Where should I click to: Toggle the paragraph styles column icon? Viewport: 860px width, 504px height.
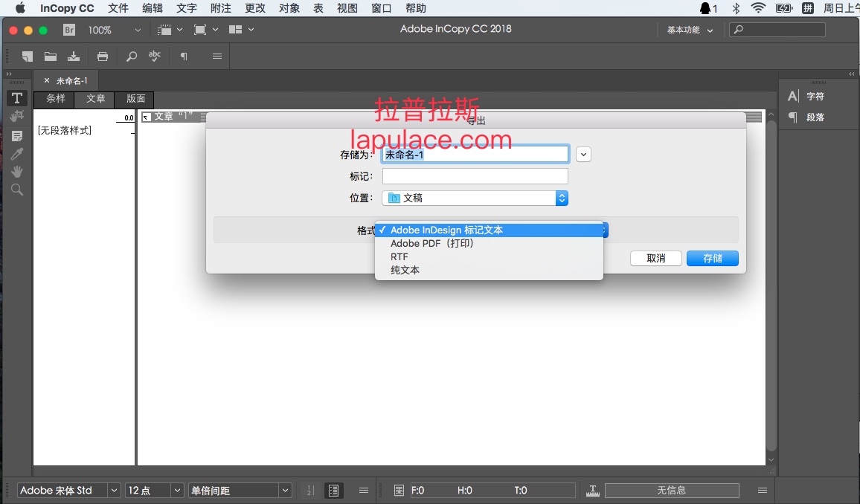pyautogui.click(x=333, y=491)
